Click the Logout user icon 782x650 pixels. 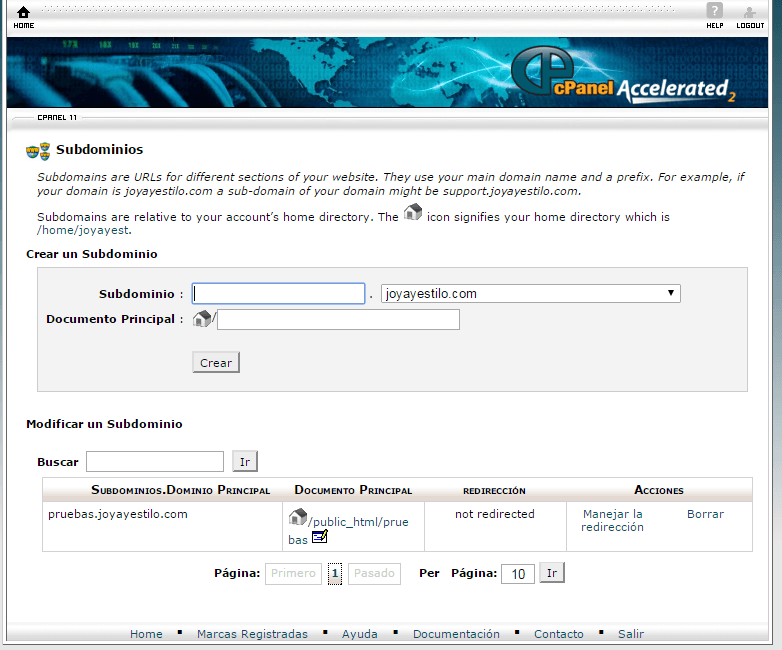click(750, 12)
